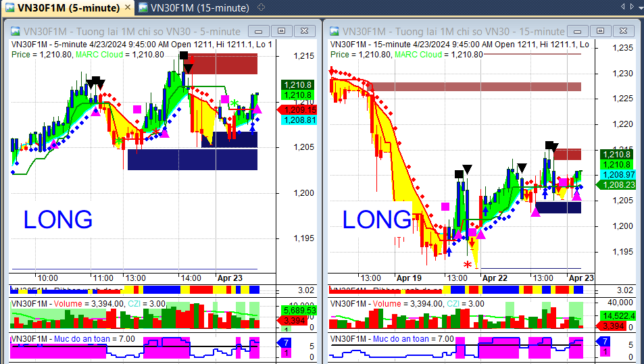The height and width of the screenshot is (364, 644).
Task: Click the green MARC Cloud label in the 15-minute chart
Action: [x=418, y=55]
